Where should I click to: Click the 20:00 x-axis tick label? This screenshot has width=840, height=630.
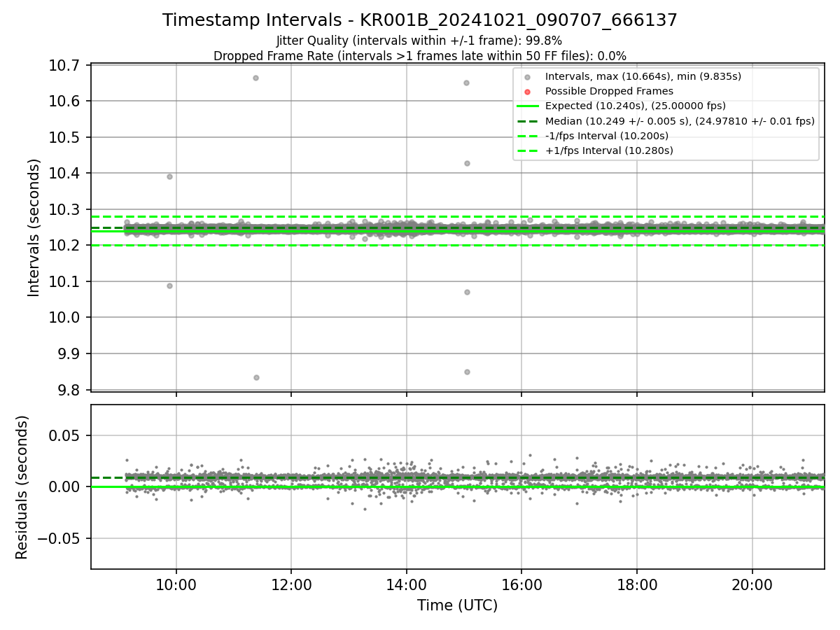[752, 585]
